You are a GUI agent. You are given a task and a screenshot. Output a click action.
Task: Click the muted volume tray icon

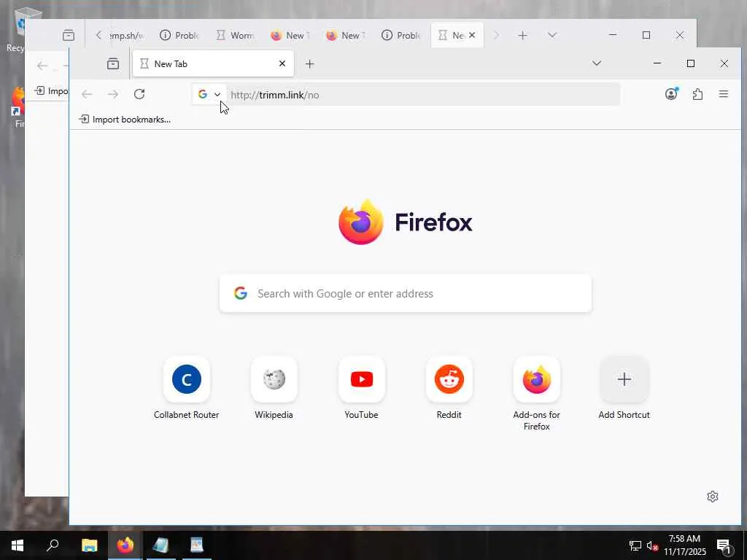click(x=651, y=545)
